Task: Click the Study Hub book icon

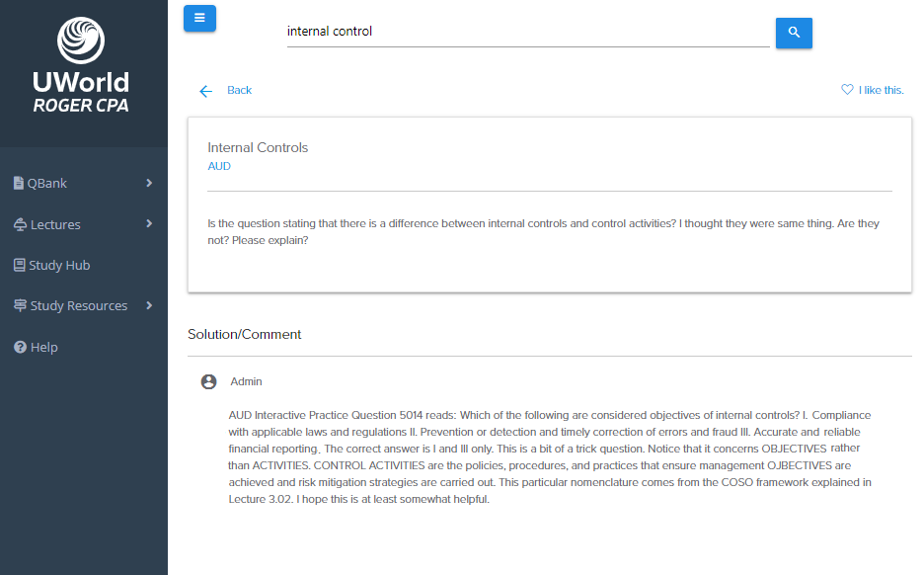Action: [20, 265]
